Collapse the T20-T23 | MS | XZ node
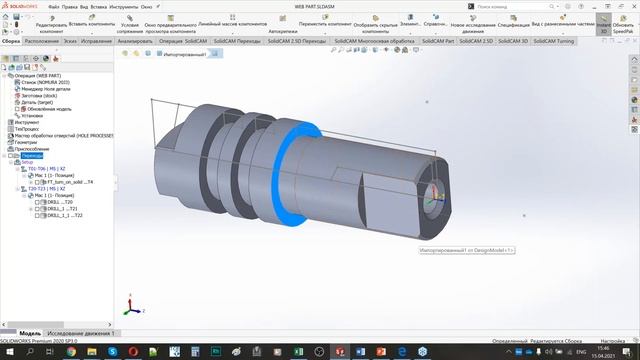The width and height of the screenshot is (640, 360). [18, 189]
